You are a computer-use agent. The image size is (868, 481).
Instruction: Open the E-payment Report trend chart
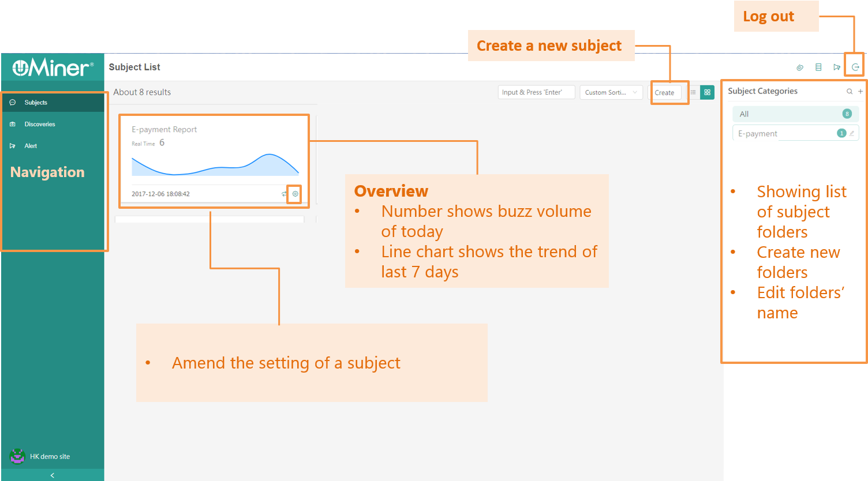[x=215, y=164]
